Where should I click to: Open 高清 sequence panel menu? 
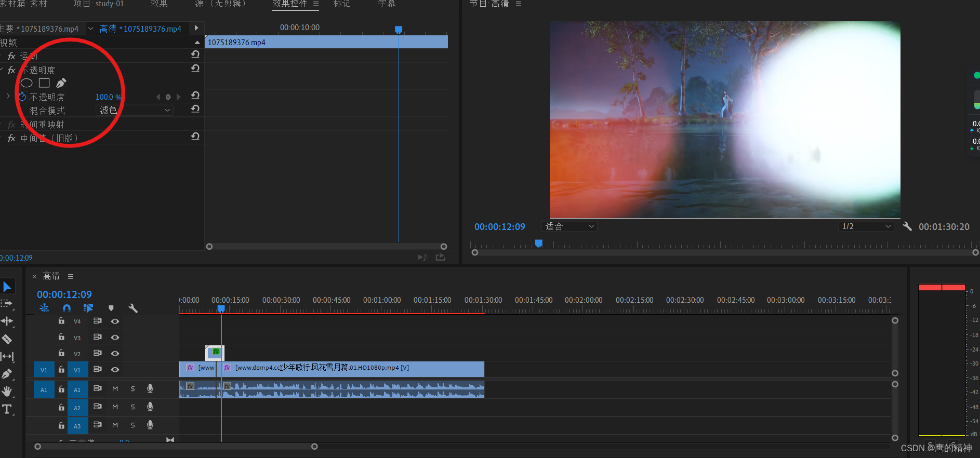[71, 276]
